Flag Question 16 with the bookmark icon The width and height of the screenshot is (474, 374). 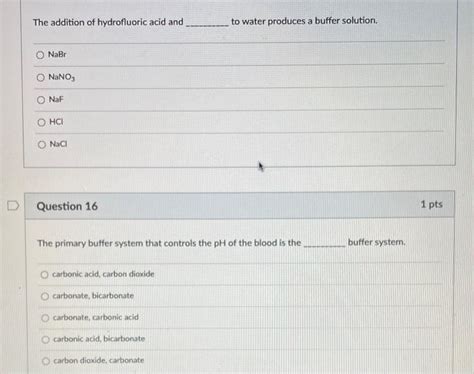[13, 206]
